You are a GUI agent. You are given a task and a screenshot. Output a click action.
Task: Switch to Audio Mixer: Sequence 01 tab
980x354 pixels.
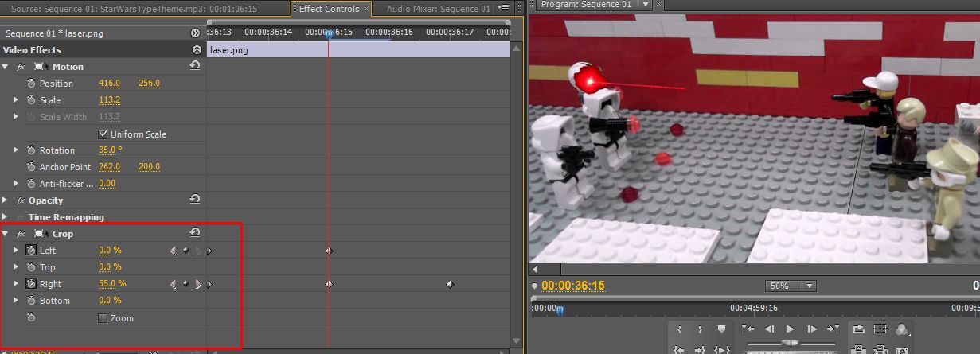click(x=439, y=9)
